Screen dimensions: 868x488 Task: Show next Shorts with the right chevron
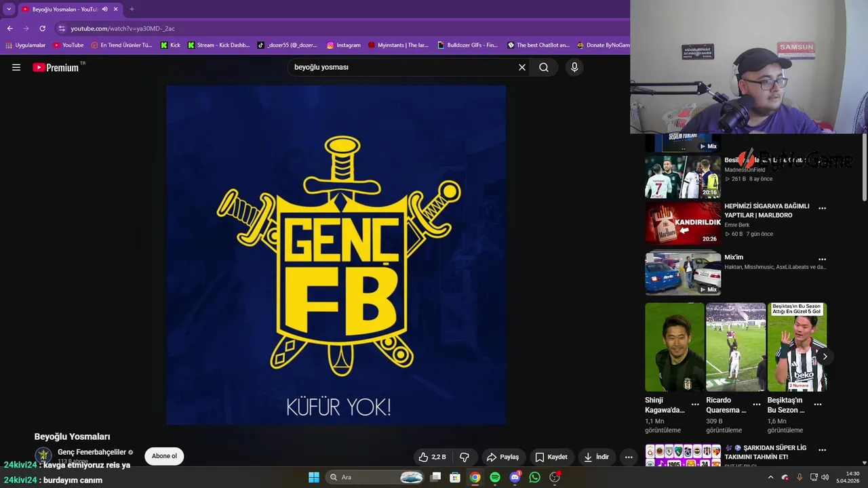tap(825, 357)
